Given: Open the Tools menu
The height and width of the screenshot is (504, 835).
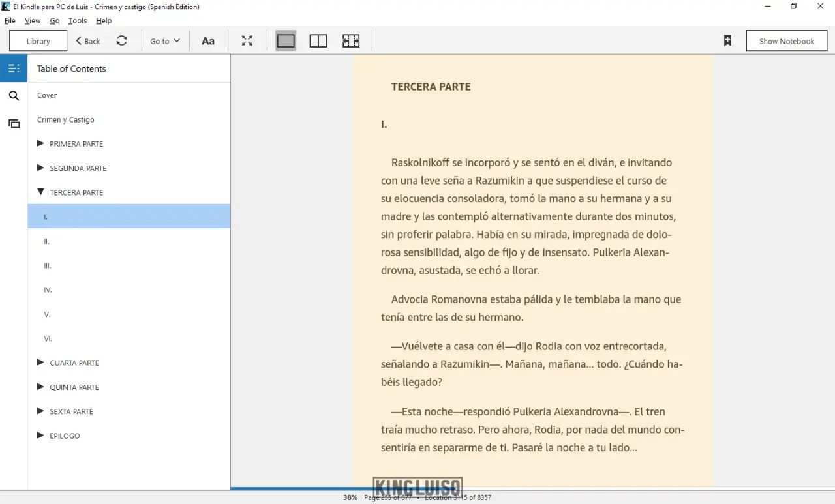Looking at the screenshot, I should [78, 21].
